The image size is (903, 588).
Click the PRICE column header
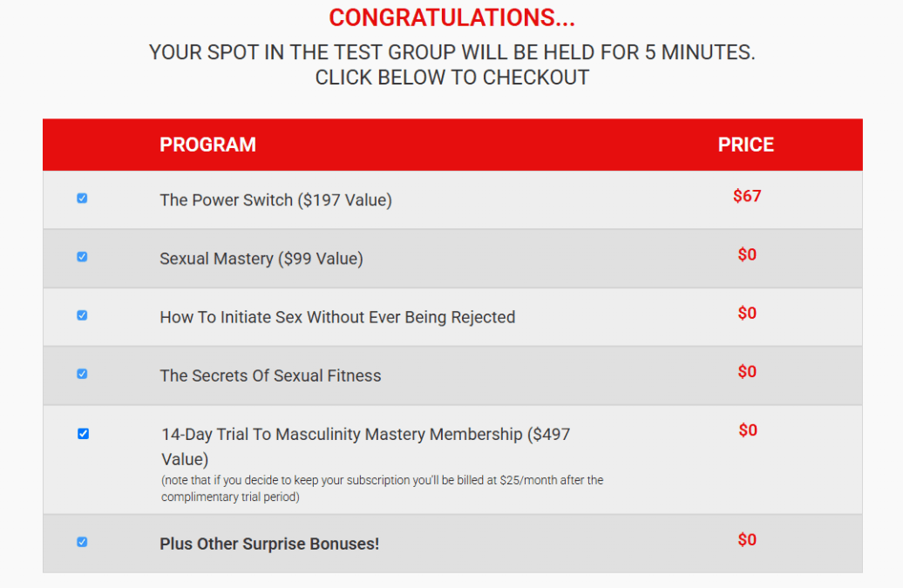click(745, 145)
